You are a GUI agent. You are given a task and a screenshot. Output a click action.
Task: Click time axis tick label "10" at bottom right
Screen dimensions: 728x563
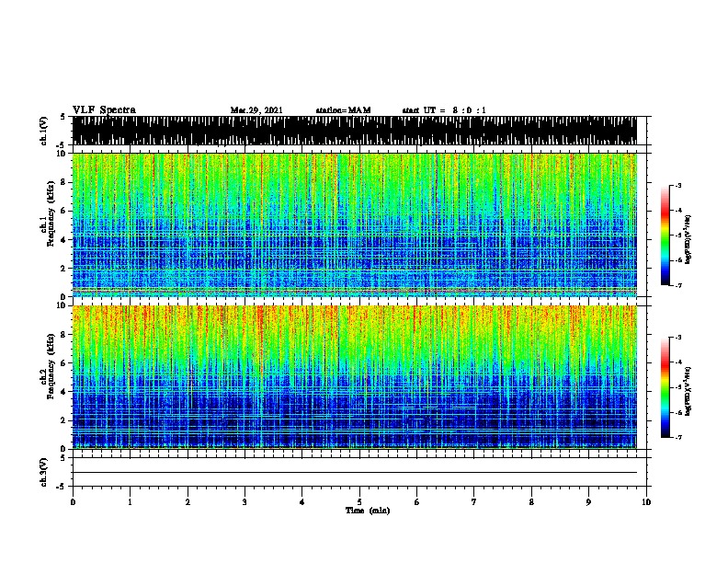646,502
